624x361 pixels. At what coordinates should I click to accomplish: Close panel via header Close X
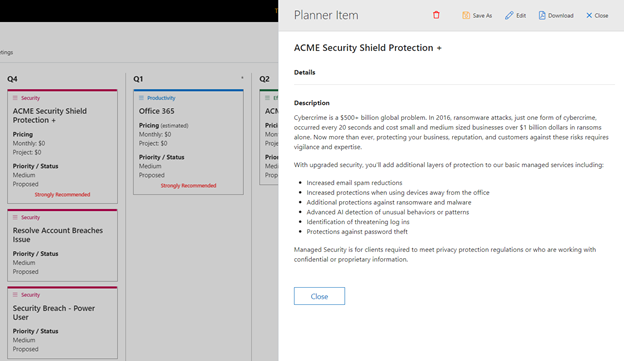pos(597,16)
